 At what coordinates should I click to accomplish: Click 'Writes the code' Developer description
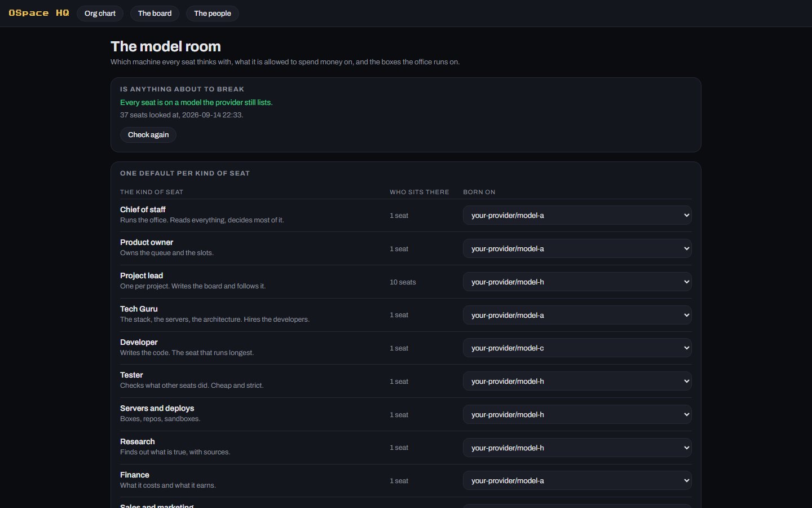click(x=187, y=353)
